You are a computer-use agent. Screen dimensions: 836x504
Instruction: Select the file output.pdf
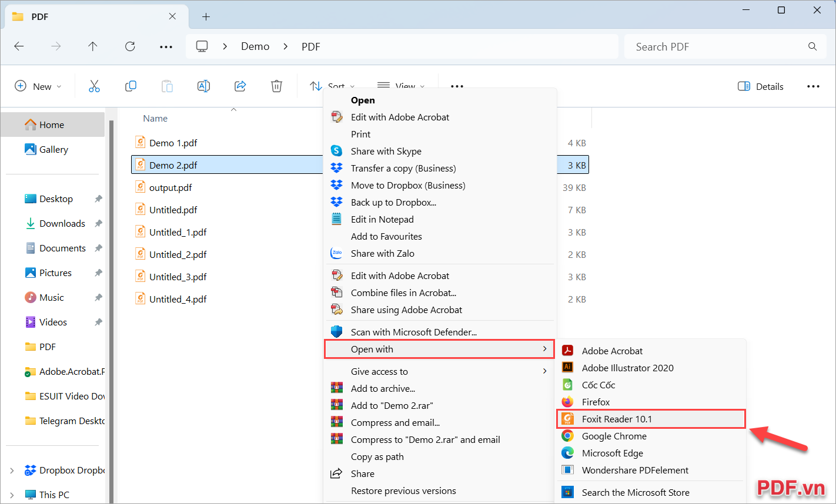(x=170, y=187)
